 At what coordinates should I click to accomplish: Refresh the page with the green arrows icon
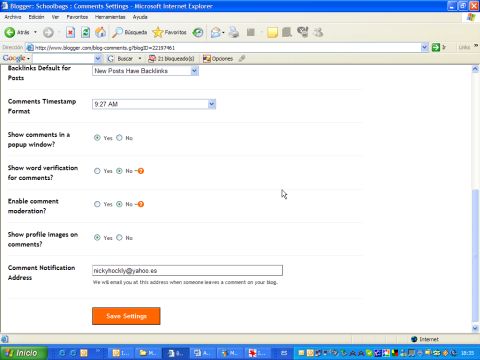85,32
